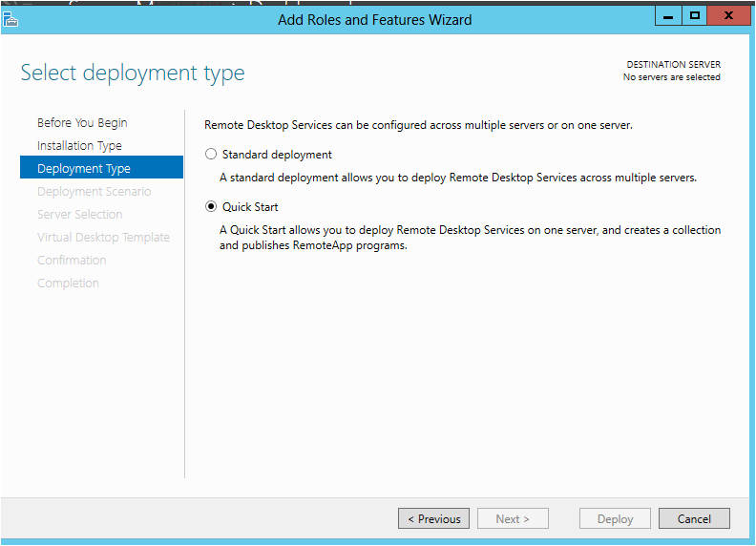Go back with the Previous button

tap(433, 518)
